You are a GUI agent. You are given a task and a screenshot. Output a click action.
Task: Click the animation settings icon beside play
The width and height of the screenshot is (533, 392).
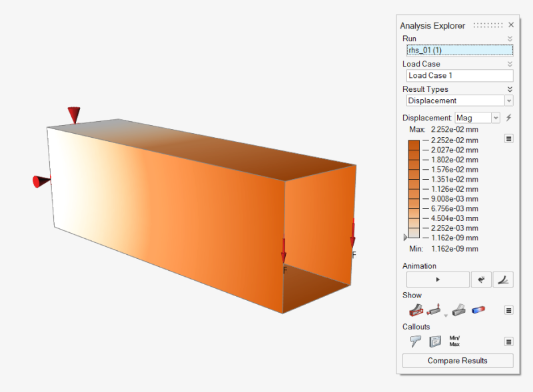(x=480, y=280)
